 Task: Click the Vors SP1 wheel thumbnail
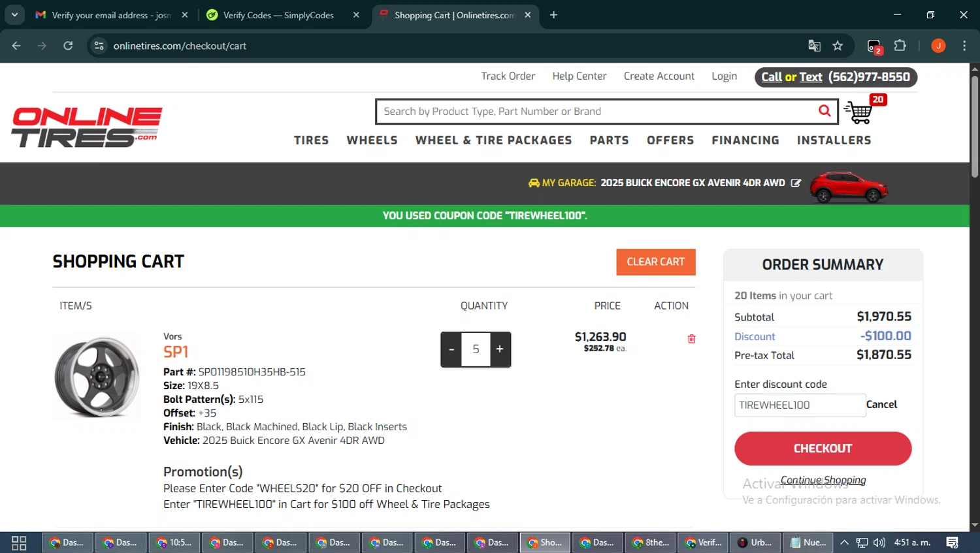coord(97,377)
